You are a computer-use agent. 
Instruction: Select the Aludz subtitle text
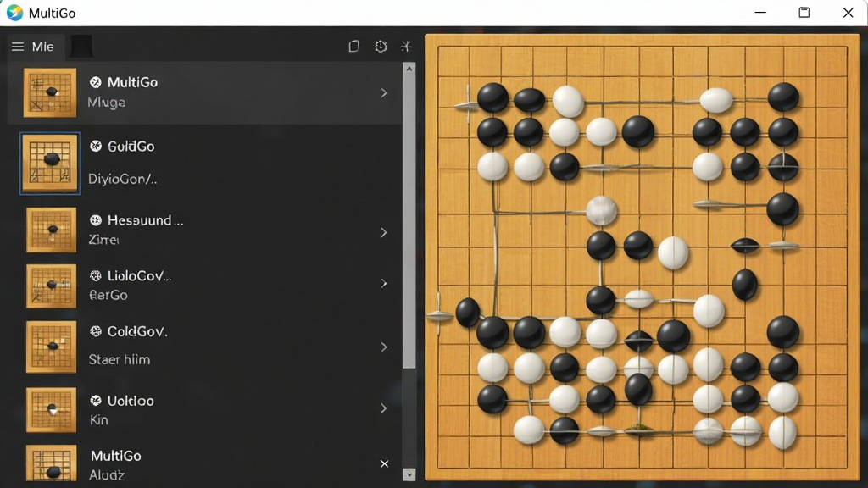click(x=107, y=474)
